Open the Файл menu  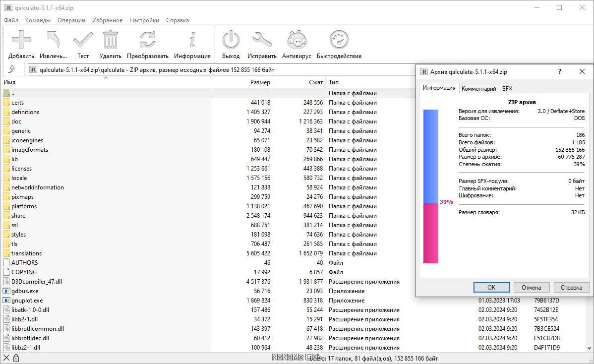point(11,20)
